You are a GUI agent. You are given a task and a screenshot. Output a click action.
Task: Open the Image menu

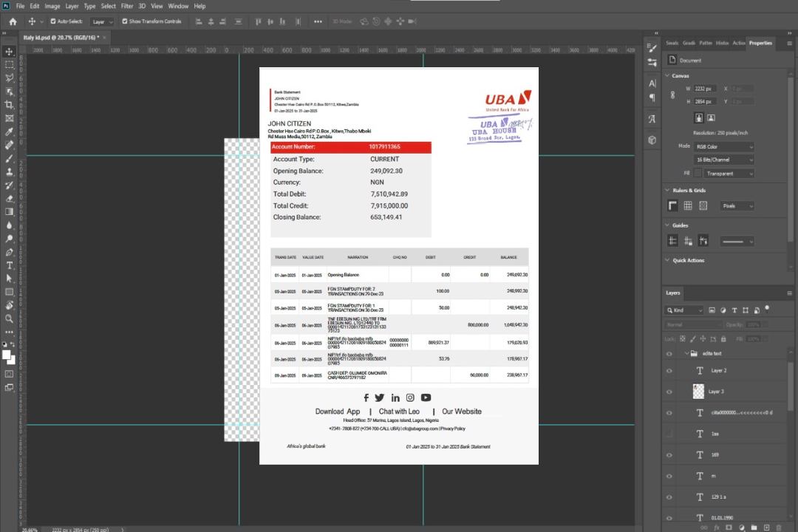tap(52, 6)
